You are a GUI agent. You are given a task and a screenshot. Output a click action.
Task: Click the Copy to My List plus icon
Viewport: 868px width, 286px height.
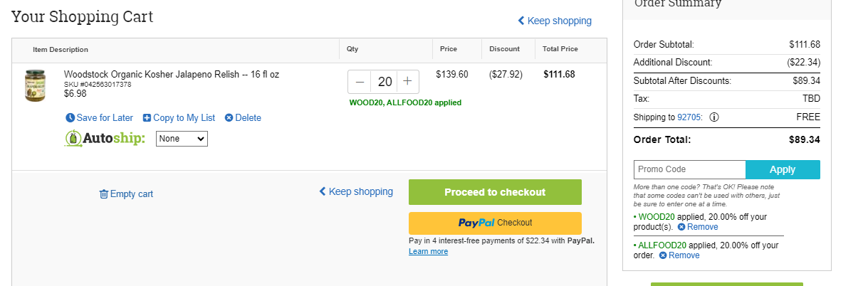[x=147, y=118]
